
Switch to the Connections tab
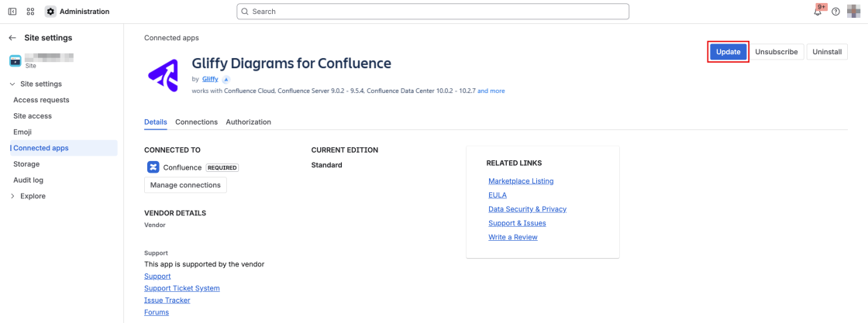(197, 122)
